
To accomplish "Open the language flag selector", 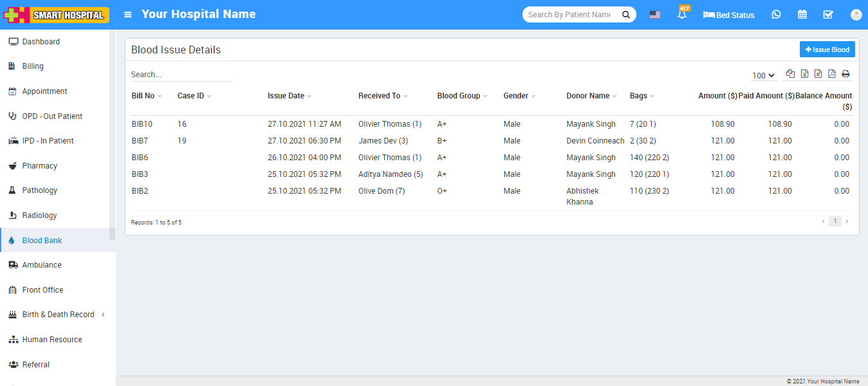I will coord(654,15).
